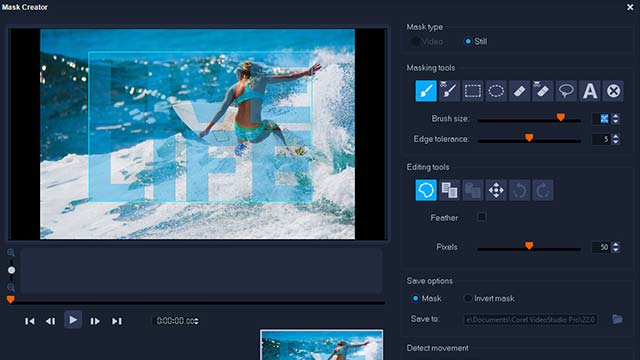Select the Mask save option
The height and width of the screenshot is (360, 640).
click(x=416, y=298)
